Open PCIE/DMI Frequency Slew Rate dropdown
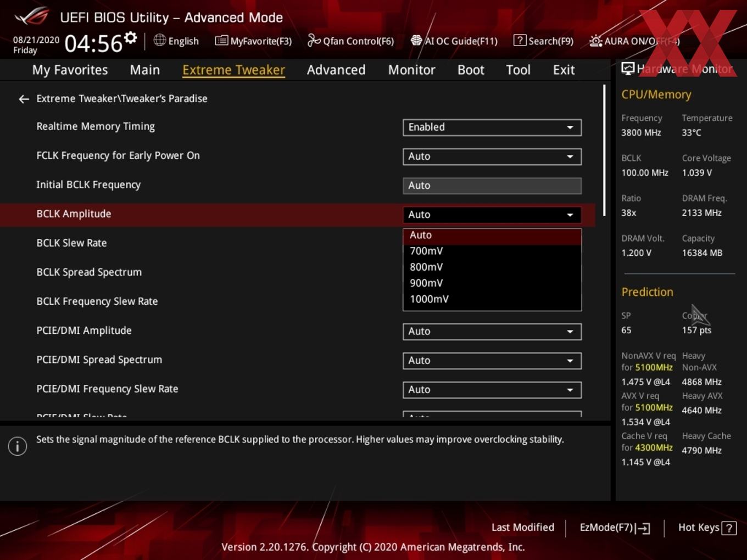This screenshot has width=747, height=560. coord(492,390)
